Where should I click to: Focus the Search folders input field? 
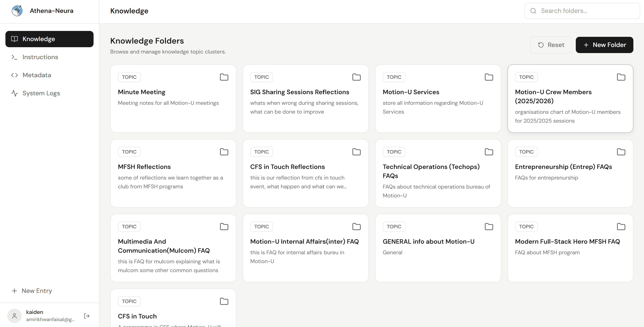pos(582,11)
